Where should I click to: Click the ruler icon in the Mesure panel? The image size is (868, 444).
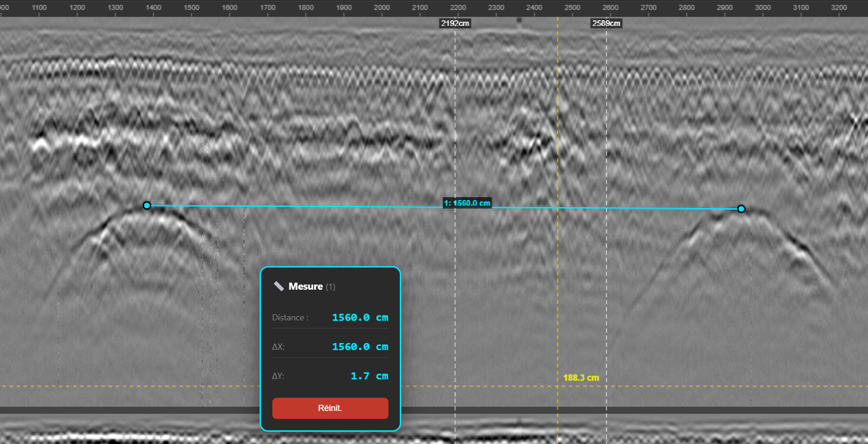(x=279, y=286)
